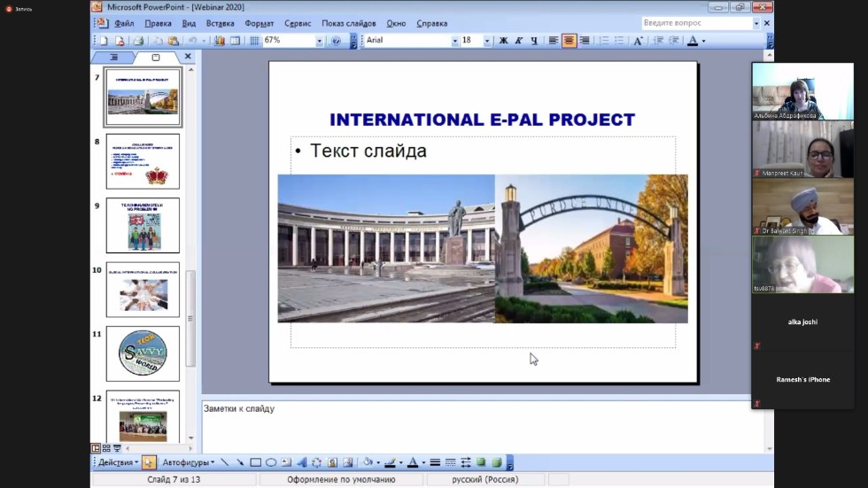
Task: Expand the font size dropdown
Action: click(486, 41)
